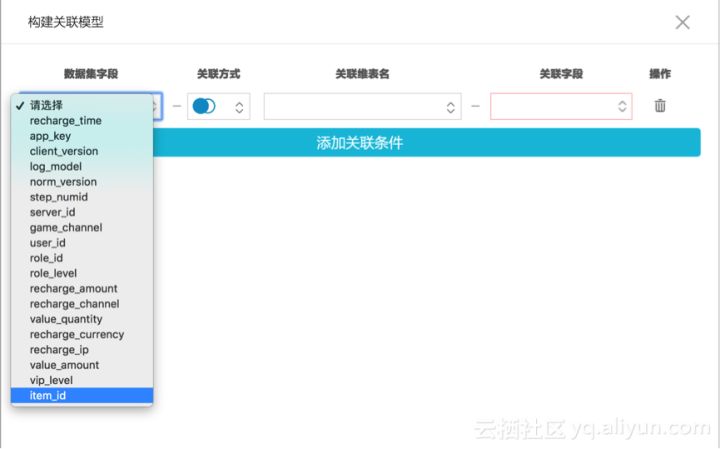Delete the association row with the trash icon

(x=660, y=106)
